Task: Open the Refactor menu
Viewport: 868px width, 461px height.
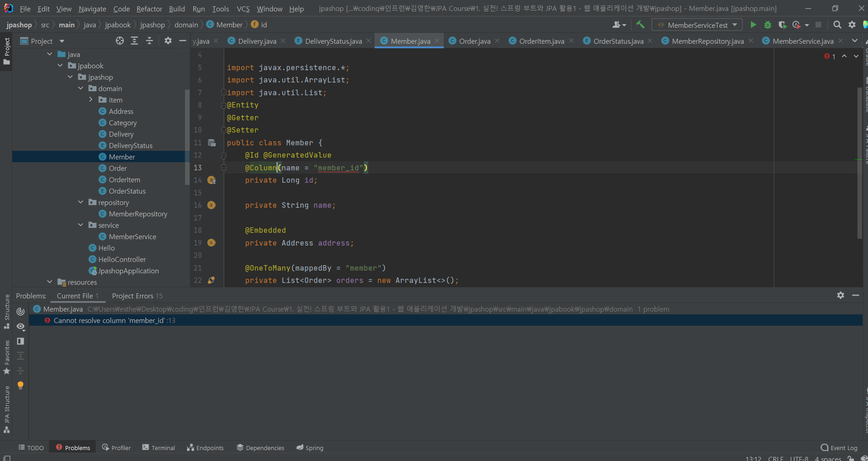Action: [x=149, y=9]
